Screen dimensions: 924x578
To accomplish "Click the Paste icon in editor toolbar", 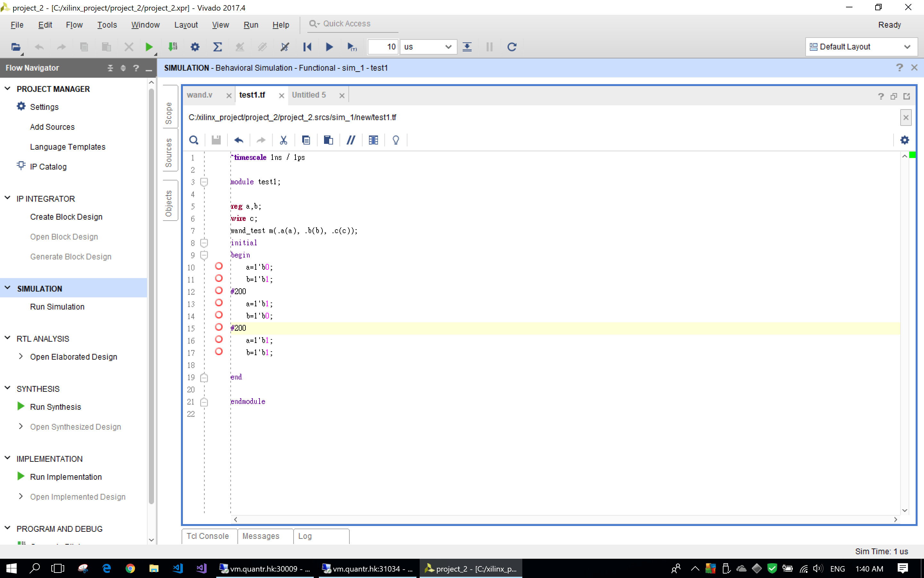I will pos(328,140).
